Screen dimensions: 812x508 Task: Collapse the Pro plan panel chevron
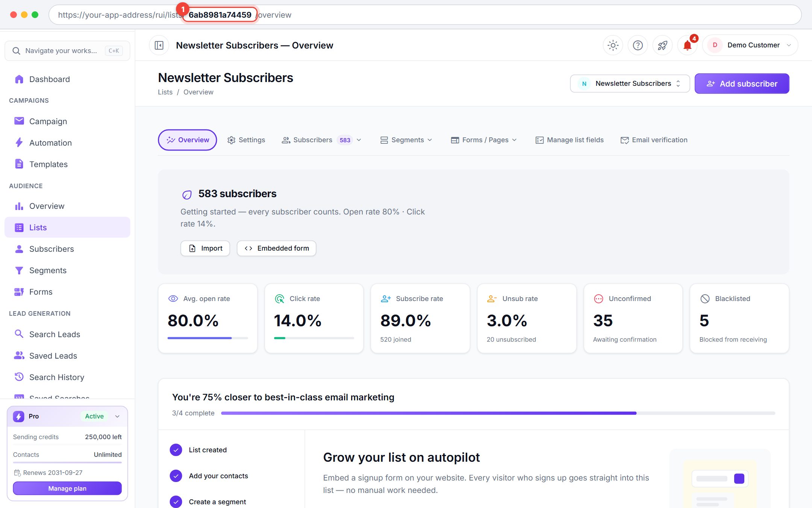pos(117,417)
